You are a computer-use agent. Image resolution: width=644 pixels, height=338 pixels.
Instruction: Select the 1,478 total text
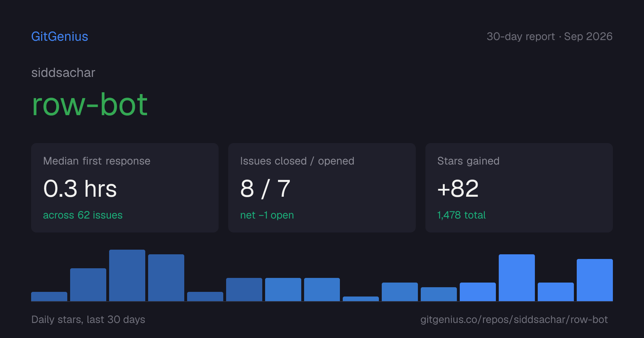pos(462,215)
